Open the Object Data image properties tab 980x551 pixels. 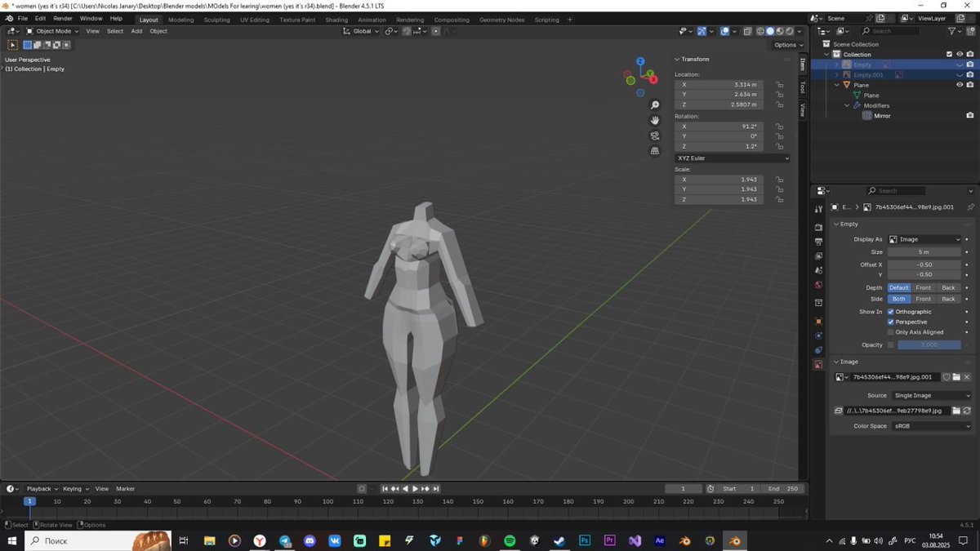tap(818, 365)
